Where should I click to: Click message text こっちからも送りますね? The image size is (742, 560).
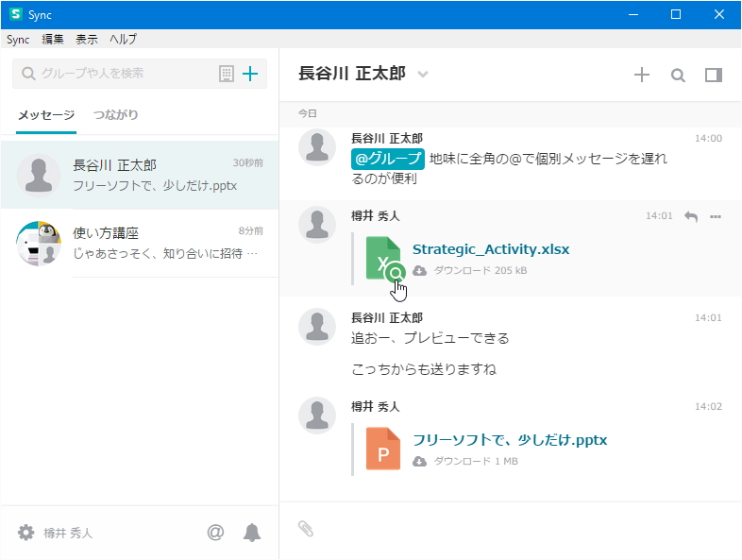(424, 369)
